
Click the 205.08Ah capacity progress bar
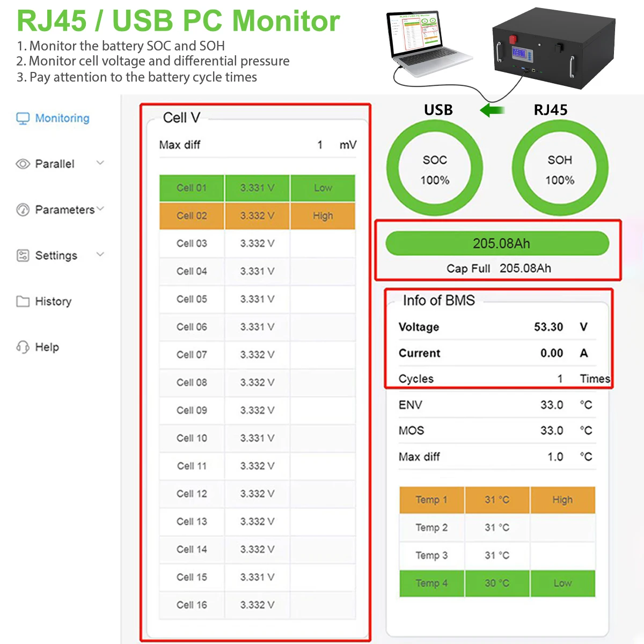click(x=497, y=244)
